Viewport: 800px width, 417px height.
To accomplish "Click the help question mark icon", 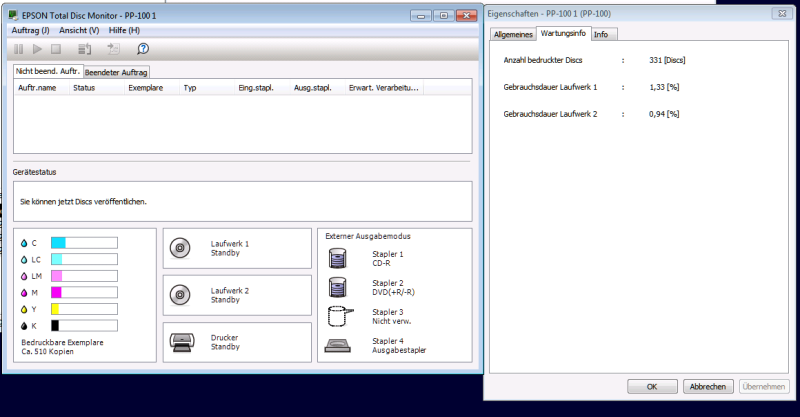I will tap(143, 48).
